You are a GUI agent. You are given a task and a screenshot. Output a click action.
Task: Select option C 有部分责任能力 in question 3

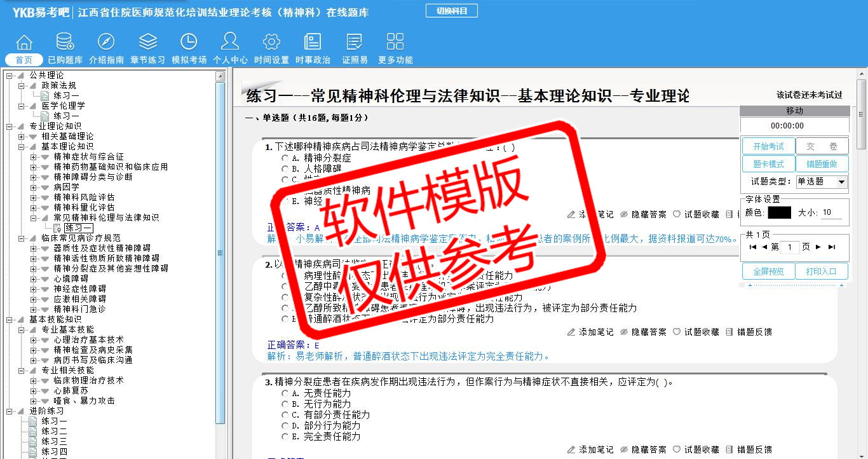(x=285, y=415)
